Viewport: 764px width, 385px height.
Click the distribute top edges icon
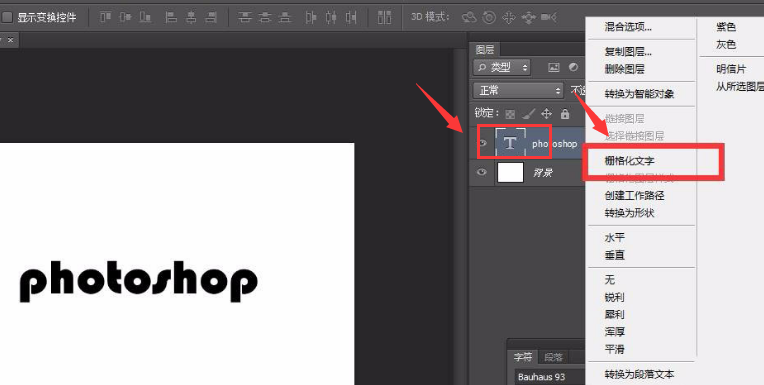[x=245, y=18]
